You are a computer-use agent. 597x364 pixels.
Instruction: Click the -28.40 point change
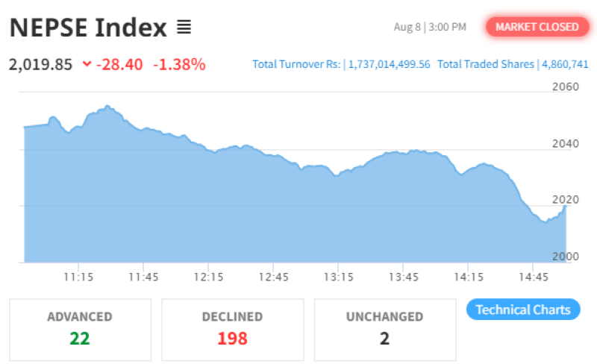(119, 64)
